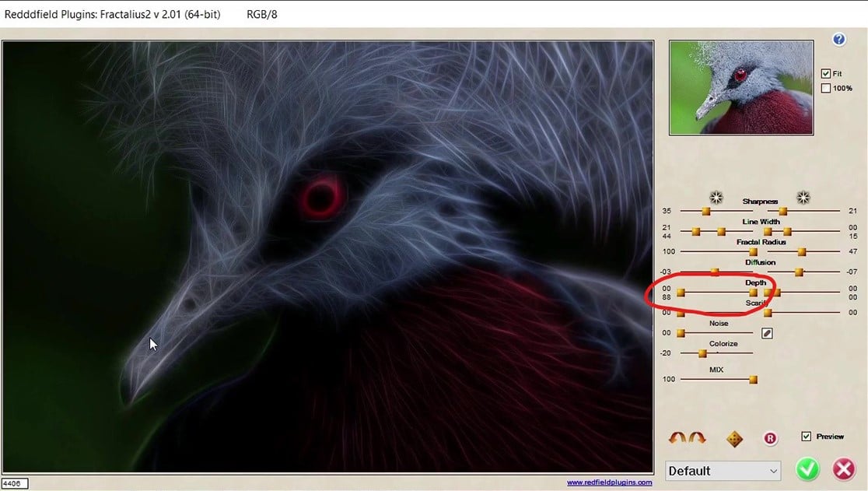This screenshot has width=868, height=491.
Task: Click the Diffusion label
Action: [x=760, y=262]
